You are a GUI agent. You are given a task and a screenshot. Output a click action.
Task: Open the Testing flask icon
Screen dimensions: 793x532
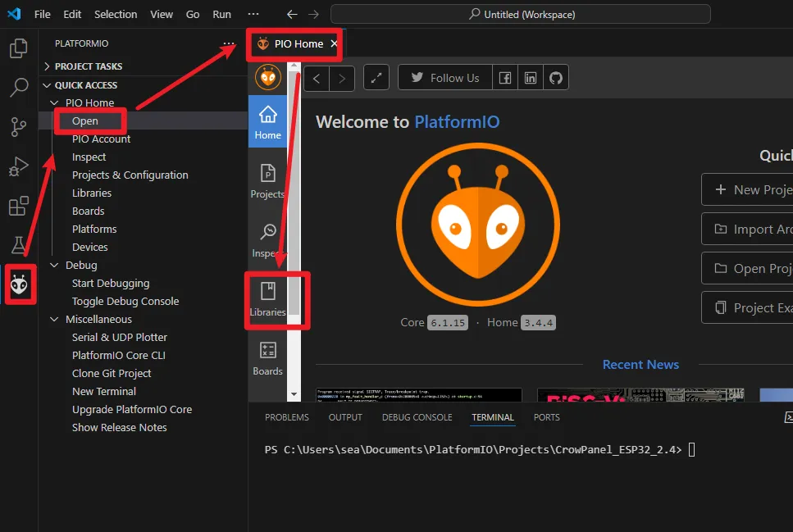point(18,244)
